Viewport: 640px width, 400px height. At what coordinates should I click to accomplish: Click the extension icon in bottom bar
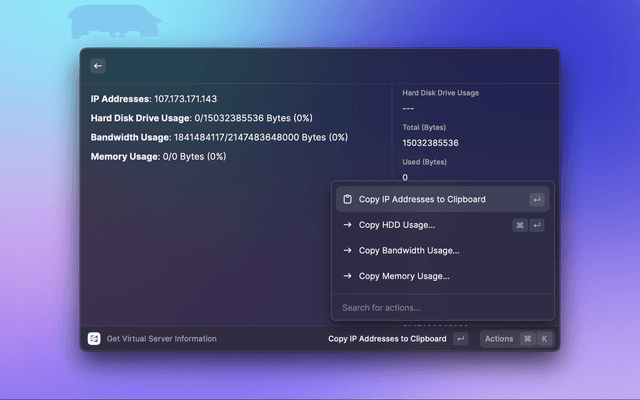94,339
